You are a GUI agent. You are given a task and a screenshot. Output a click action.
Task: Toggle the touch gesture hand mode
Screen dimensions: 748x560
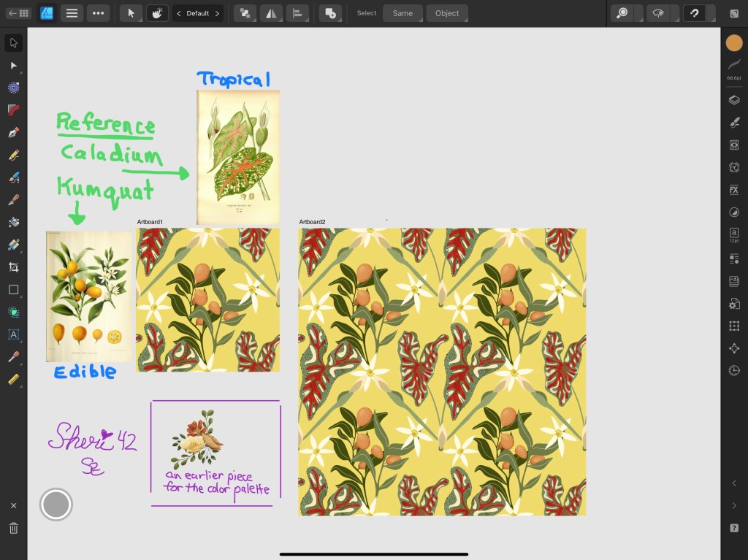click(156, 13)
